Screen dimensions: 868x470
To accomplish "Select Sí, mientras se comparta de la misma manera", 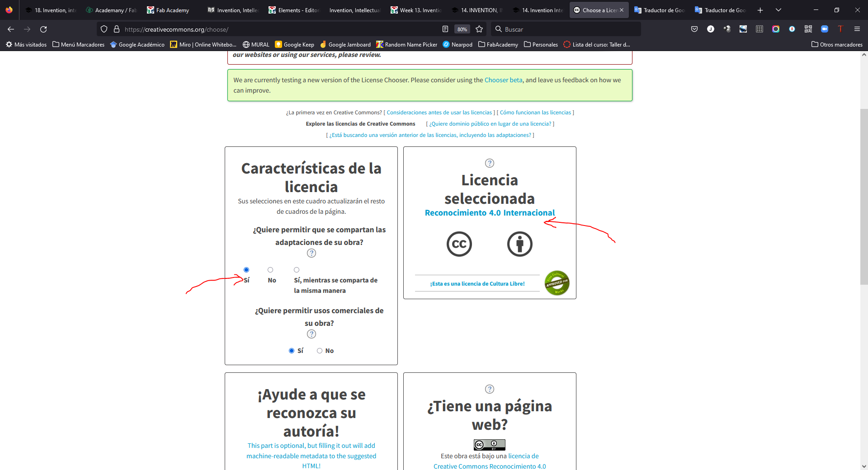I will [297, 270].
